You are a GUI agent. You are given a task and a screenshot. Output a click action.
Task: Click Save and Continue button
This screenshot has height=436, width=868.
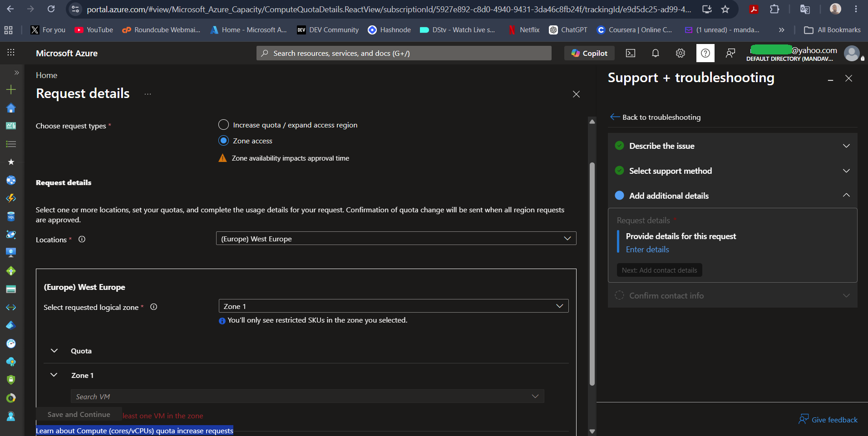click(79, 414)
